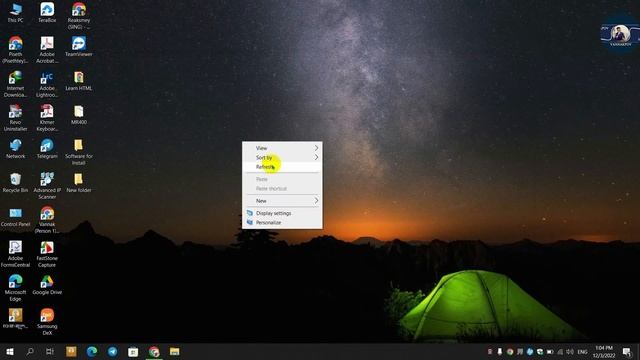
Task: Select the Revo Uninstaller desktop icon
Action: tap(15, 118)
